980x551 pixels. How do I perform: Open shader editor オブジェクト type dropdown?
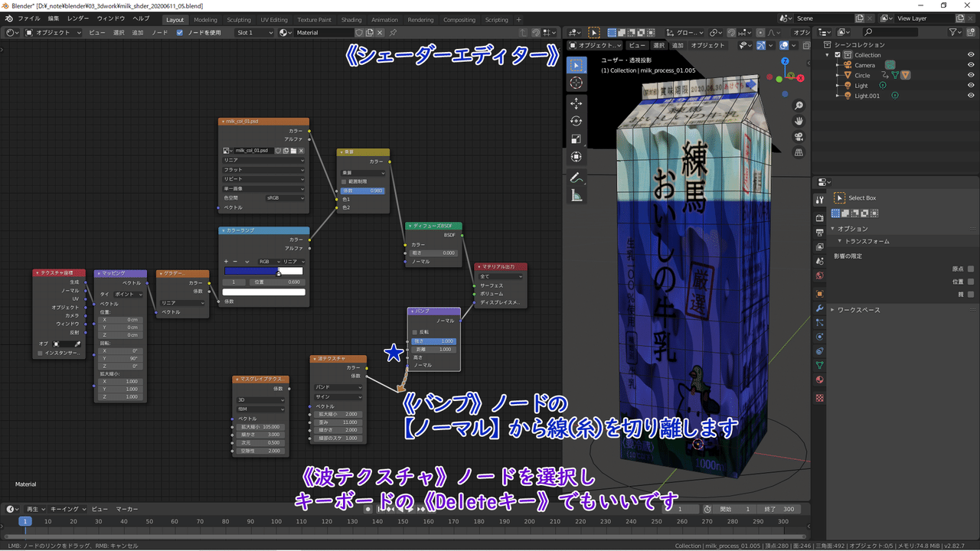[53, 32]
